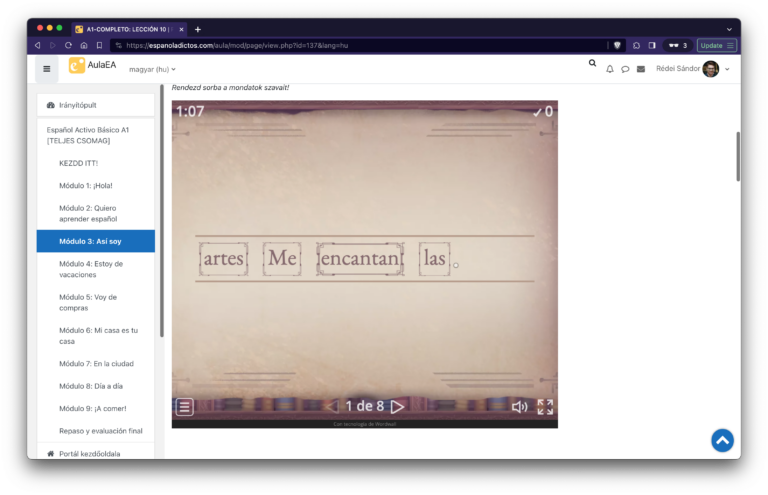
Task: Open a new browser tab
Action: click(x=198, y=29)
